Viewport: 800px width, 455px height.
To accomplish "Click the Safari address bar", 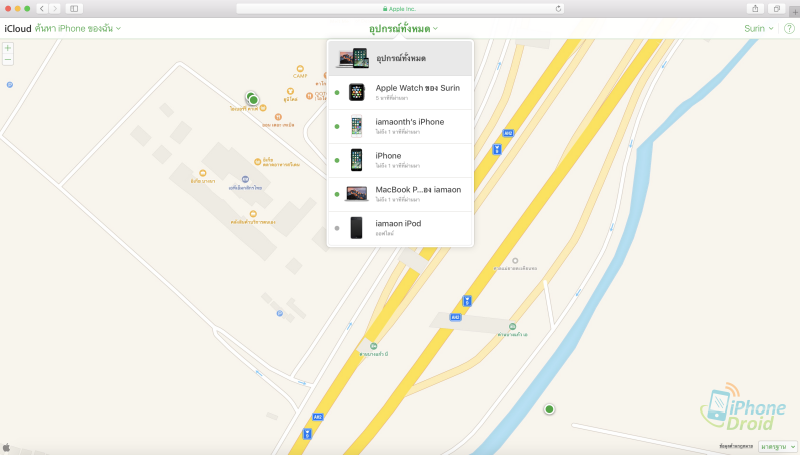I will (400, 9).
